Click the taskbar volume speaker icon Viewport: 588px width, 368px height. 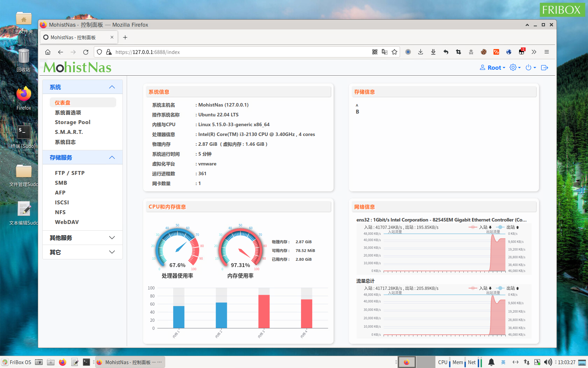[548, 362]
